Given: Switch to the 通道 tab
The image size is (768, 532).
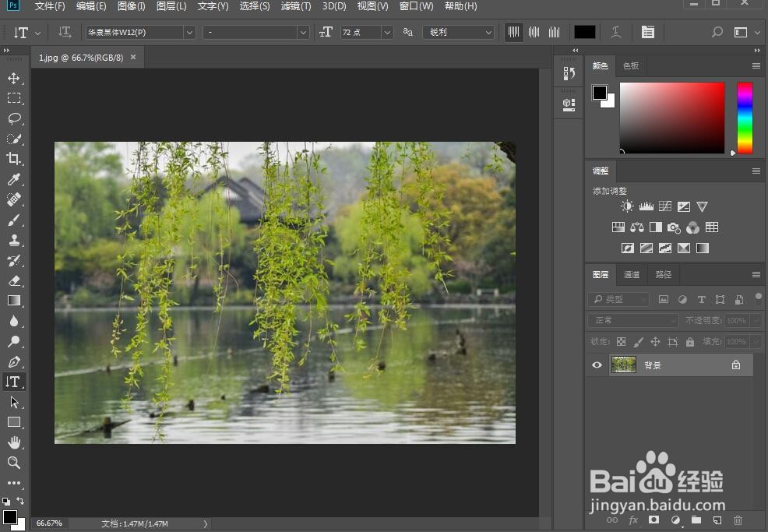Looking at the screenshot, I should point(632,275).
